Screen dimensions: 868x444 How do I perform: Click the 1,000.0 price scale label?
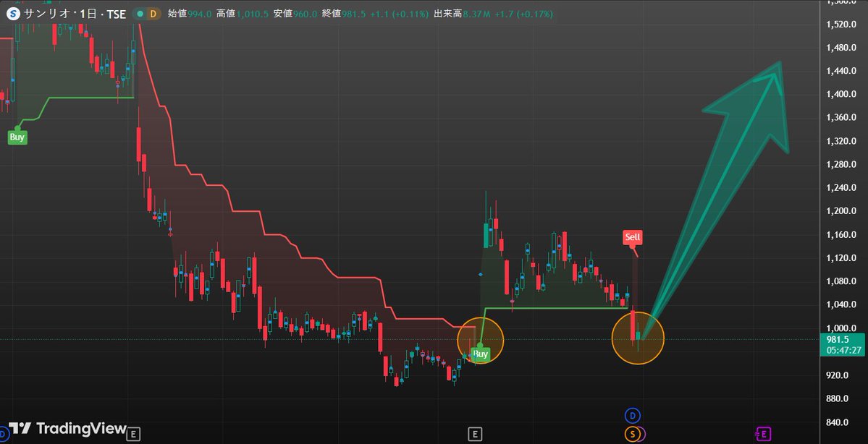(x=840, y=328)
